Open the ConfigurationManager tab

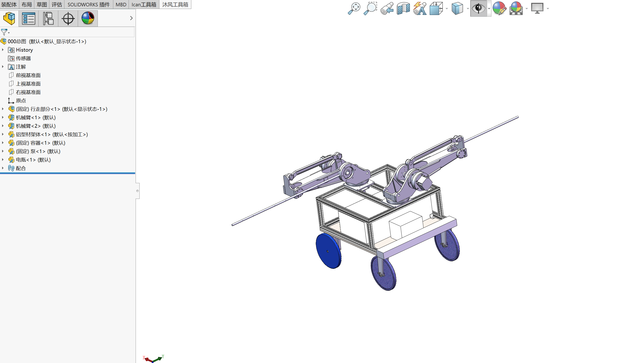(48, 19)
